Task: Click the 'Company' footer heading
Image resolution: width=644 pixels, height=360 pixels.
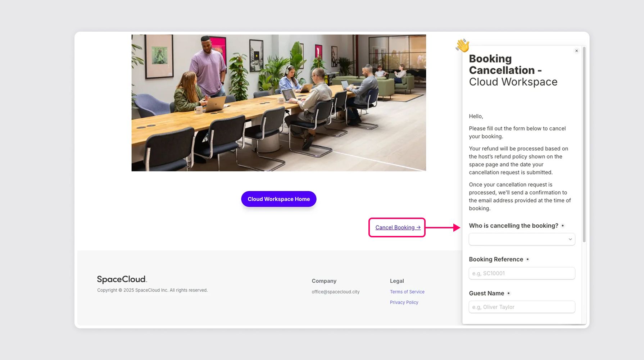Action: (324, 281)
